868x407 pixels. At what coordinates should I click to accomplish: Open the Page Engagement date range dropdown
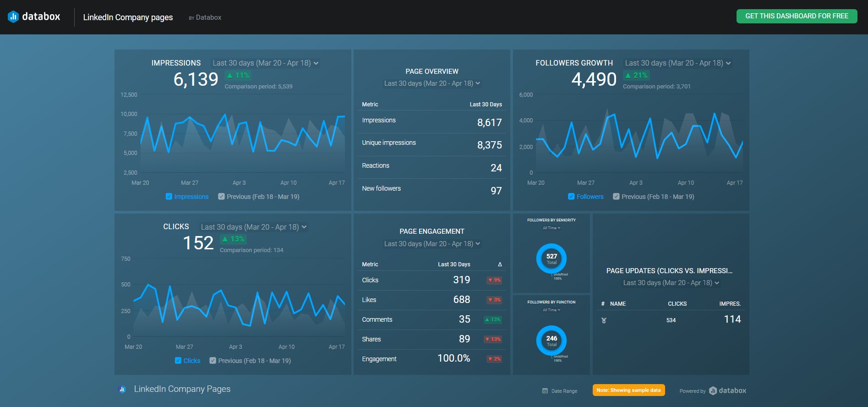[x=432, y=244]
